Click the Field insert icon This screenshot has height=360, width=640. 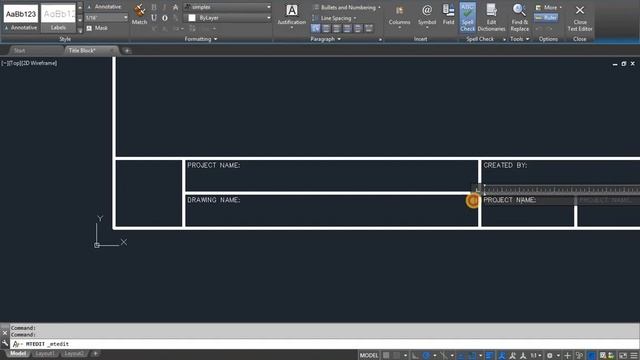448,15
